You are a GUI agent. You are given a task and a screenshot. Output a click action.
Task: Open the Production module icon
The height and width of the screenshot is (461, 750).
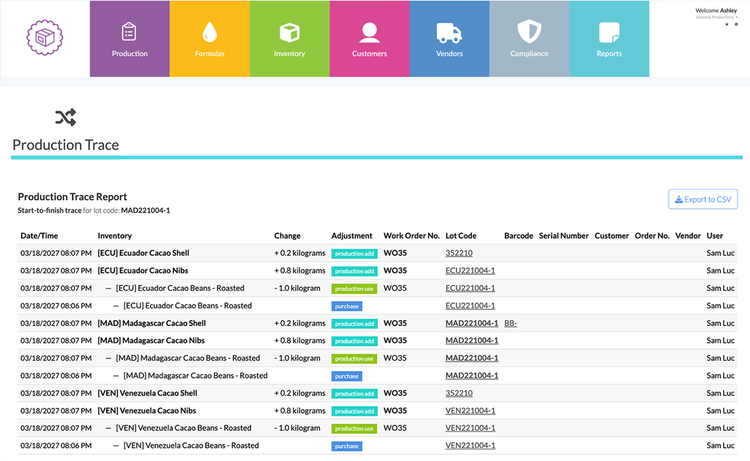coord(129,32)
